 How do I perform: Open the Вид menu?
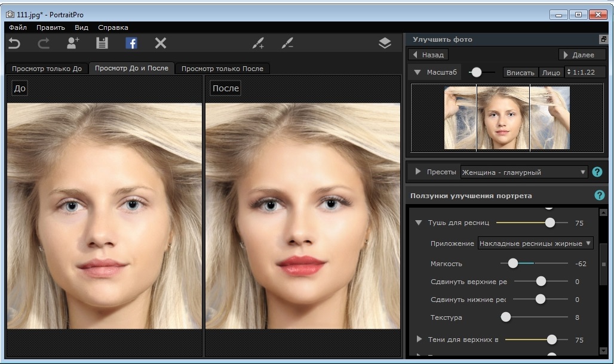point(81,27)
